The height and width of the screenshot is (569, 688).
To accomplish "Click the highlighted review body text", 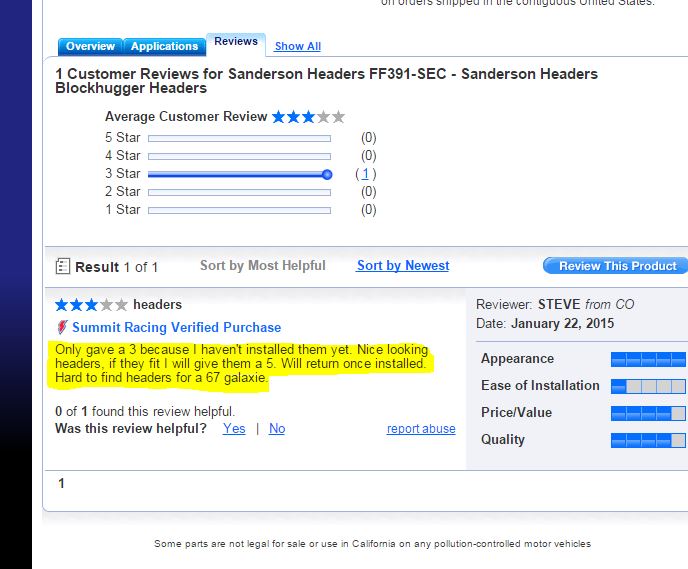I will pos(241,364).
